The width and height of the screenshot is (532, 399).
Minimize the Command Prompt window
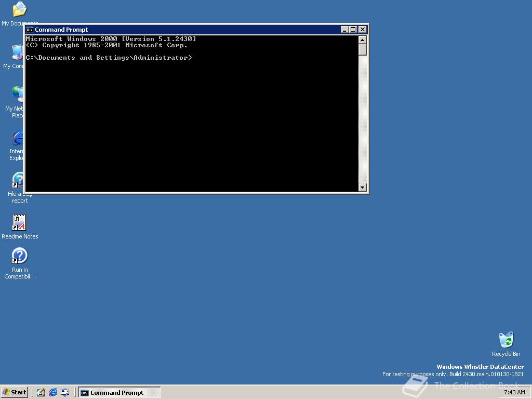344,30
